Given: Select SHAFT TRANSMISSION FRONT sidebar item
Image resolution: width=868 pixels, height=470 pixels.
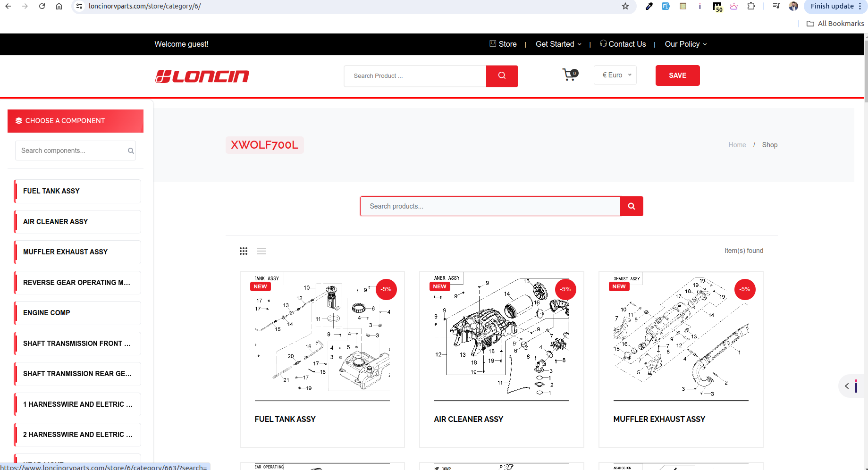Looking at the screenshot, I should 77,344.
